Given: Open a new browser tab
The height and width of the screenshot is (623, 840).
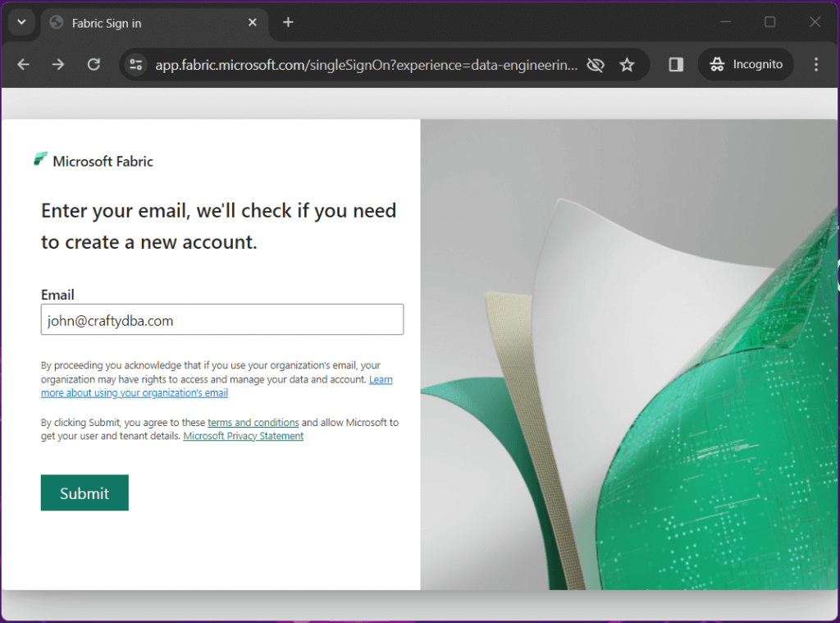Looking at the screenshot, I should point(288,22).
